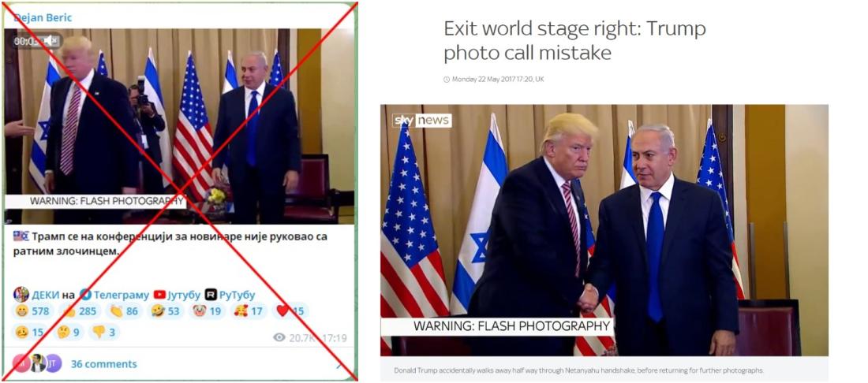The image size is (868, 383).
Task: Add the thumbs up reaction 285
Action: tap(79, 311)
